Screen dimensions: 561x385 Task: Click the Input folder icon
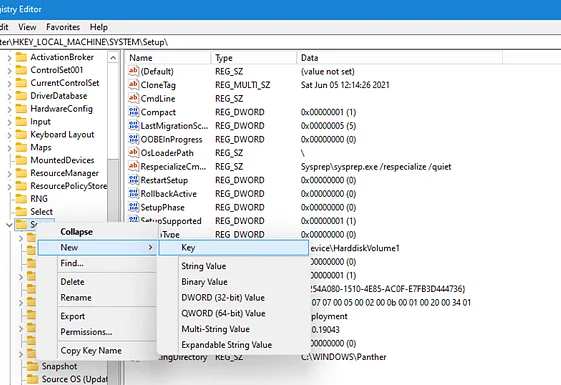pyautogui.click(x=21, y=122)
